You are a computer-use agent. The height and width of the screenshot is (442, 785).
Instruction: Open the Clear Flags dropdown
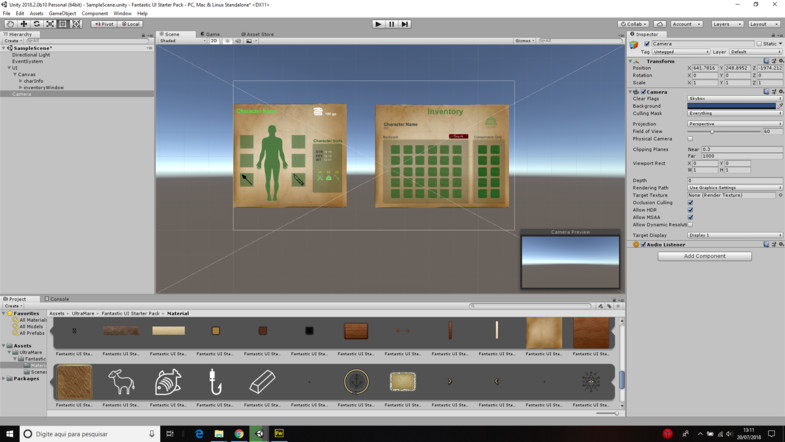coord(734,99)
